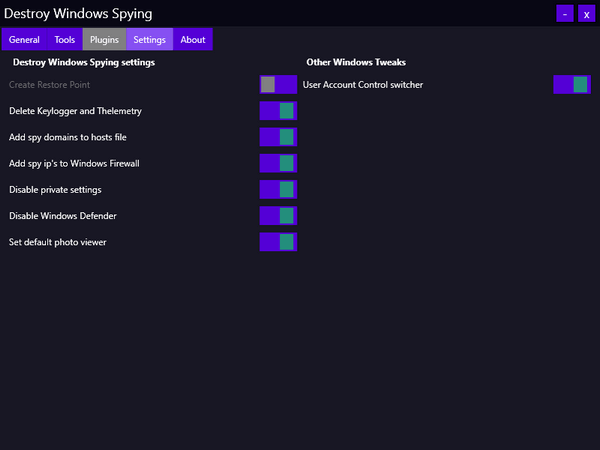Screen dimensions: 600x450
Task: Switch to the Tools tab
Action: (65, 39)
